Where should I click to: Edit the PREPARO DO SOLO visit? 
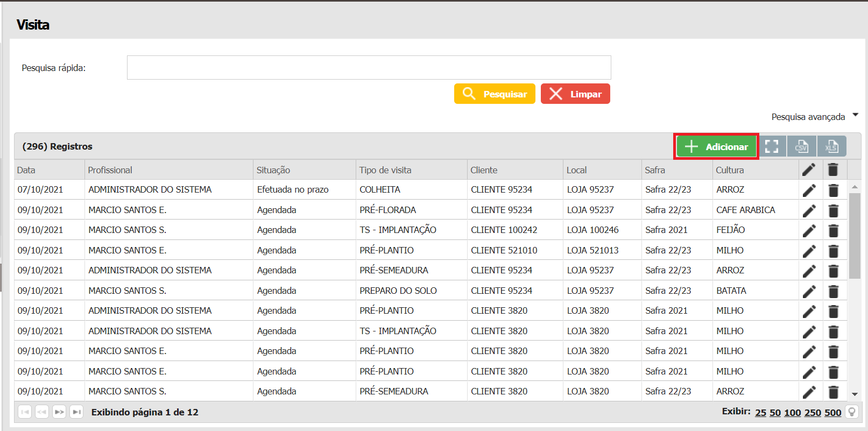click(x=809, y=291)
